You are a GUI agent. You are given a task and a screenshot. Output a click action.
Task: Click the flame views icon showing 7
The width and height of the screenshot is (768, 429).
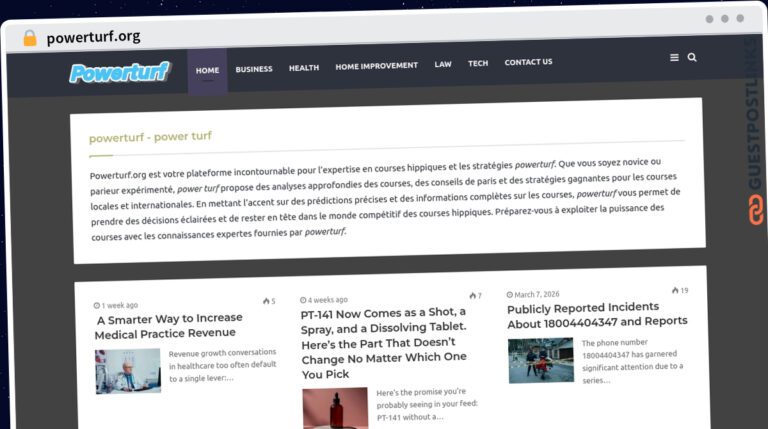pos(472,295)
